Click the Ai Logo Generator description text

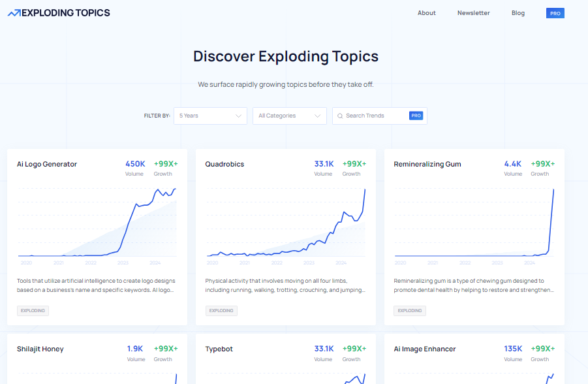(x=96, y=285)
